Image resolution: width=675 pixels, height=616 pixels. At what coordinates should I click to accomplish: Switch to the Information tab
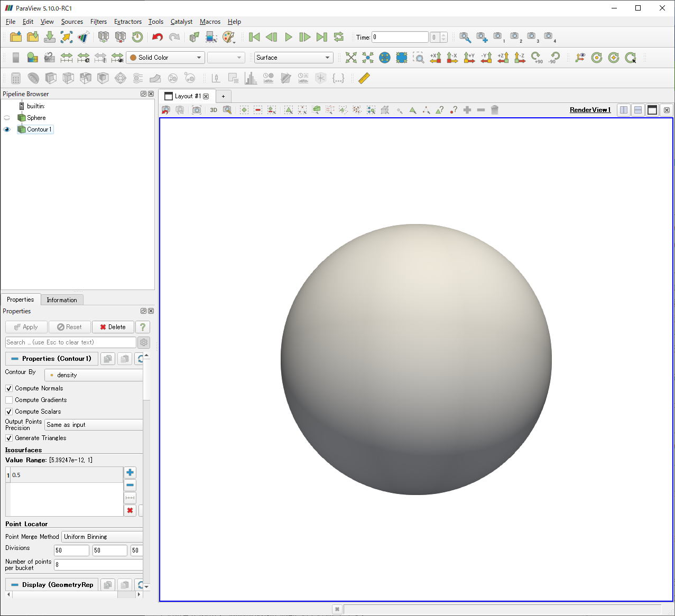pyautogui.click(x=61, y=300)
